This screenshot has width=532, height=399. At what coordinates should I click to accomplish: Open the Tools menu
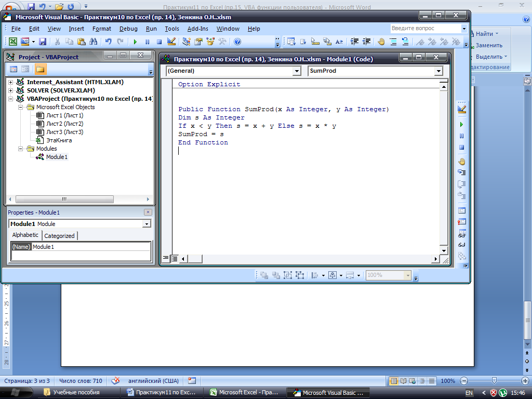click(x=172, y=29)
